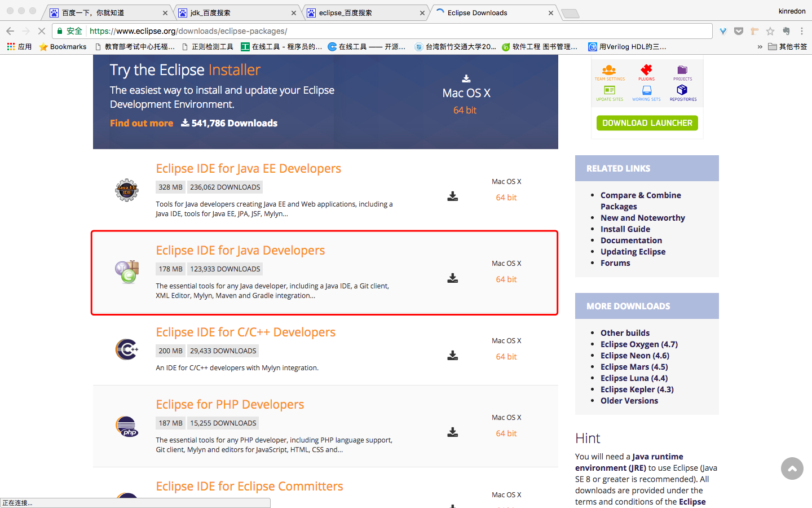This screenshot has height=508, width=812.
Task: Switch to the jdk_百度搜索 tab
Action: [x=237, y=12]
